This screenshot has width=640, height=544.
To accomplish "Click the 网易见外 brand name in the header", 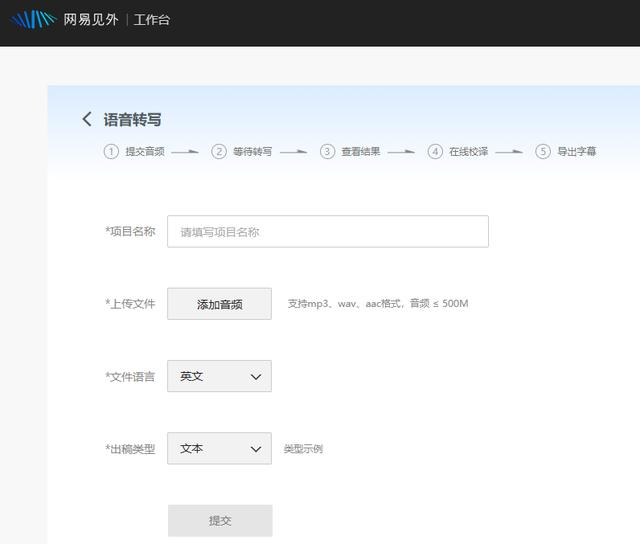I will click(x=92, y=19).
